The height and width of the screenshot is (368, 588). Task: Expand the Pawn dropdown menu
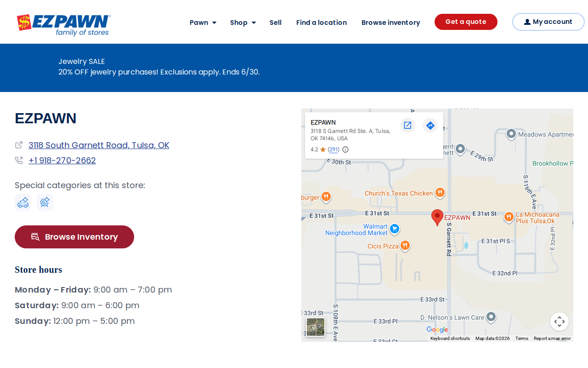pyautogui.click(x=203, y=23)
